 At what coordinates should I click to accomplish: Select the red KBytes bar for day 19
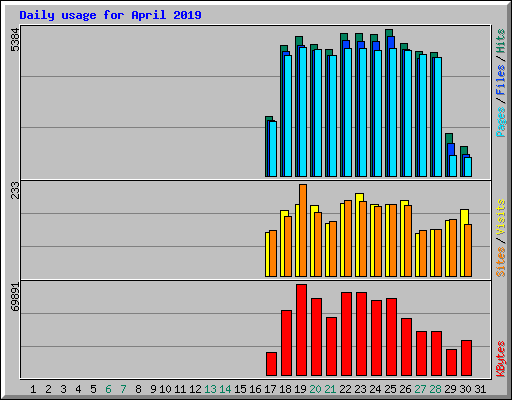pos(301,330)
